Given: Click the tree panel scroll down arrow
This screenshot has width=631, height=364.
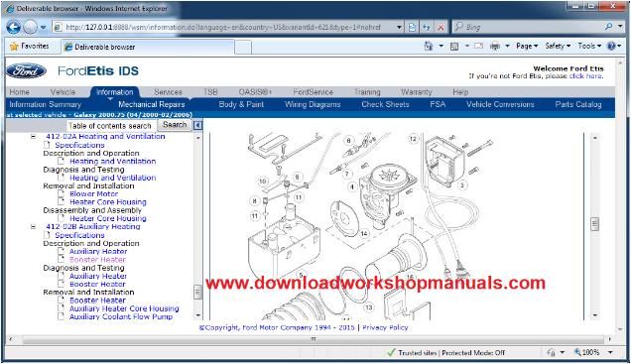Looking at the screenshot, I should coord(197,315).
